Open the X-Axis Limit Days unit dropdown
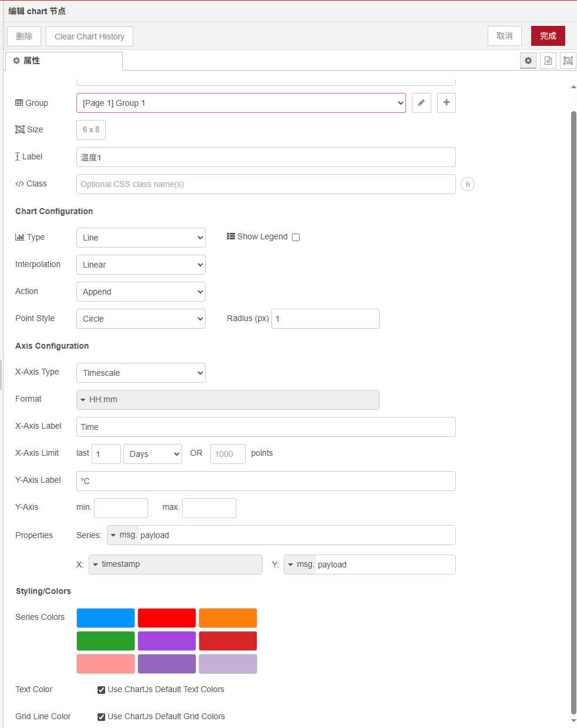The image size is (577, 728). coord(153,454)
